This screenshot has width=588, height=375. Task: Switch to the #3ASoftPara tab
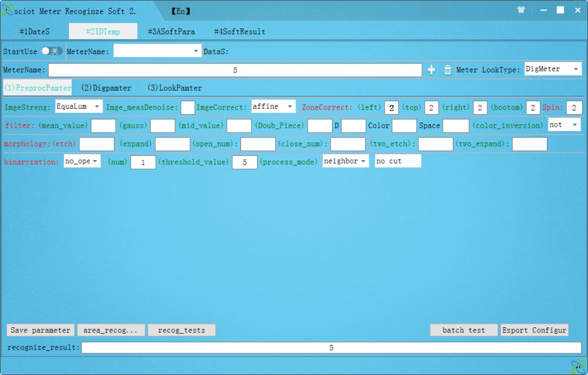(171, 32)
